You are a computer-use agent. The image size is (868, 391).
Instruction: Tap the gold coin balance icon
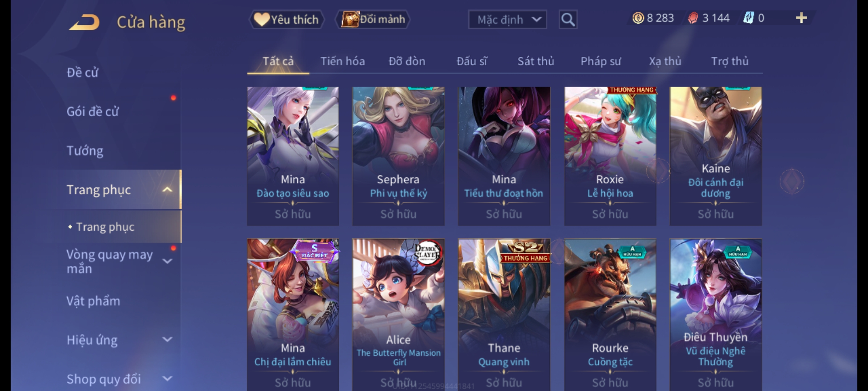pyautogui.click(x=638, y=18)
